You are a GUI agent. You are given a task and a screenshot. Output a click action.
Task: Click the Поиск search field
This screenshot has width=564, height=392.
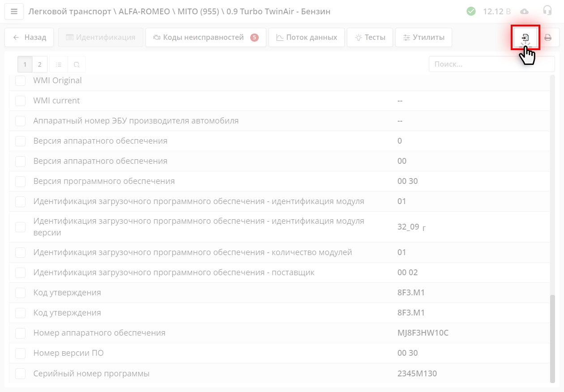[491, 64]
